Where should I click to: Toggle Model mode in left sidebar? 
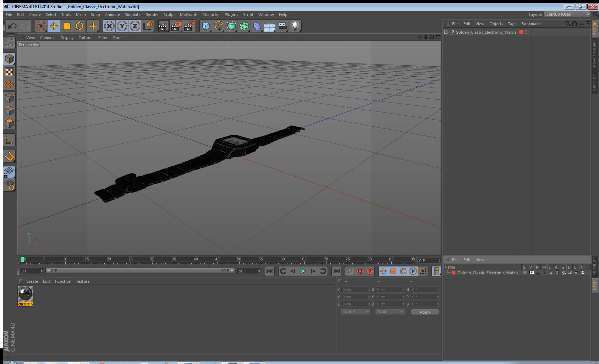click(x=9, y=59)
